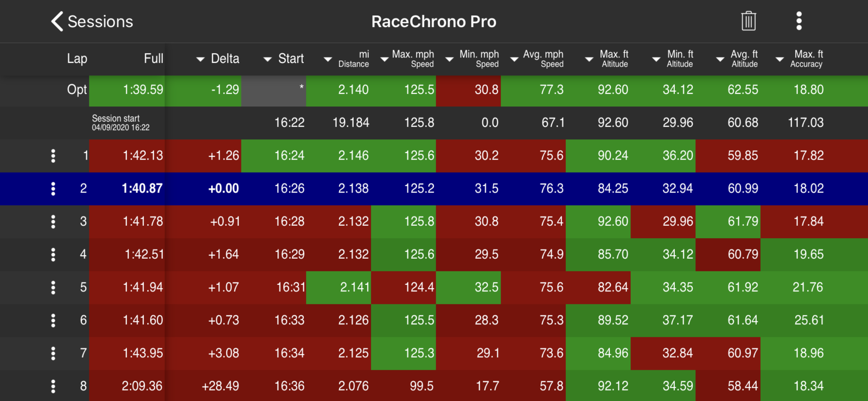Open options menu for lap 3
Viewport: 868px width, 401px height.
click(53, 221)
